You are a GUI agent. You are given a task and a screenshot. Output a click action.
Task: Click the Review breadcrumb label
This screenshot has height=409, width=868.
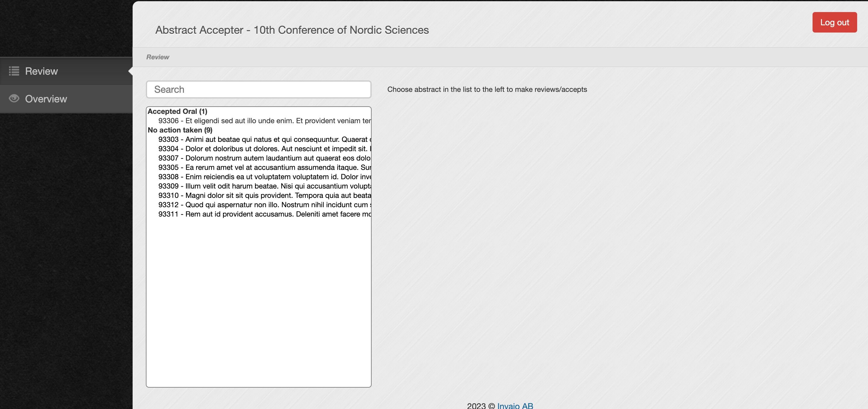[157, 57]
